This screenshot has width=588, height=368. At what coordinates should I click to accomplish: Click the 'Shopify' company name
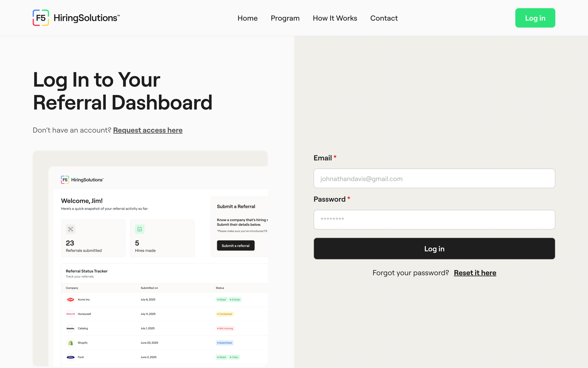[83, 342]
